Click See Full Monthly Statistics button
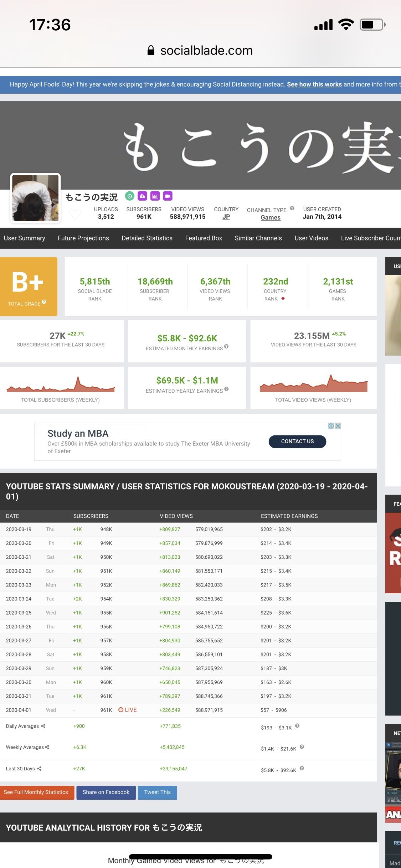This screenshot has height=868, width=401. tap(37, 792)
